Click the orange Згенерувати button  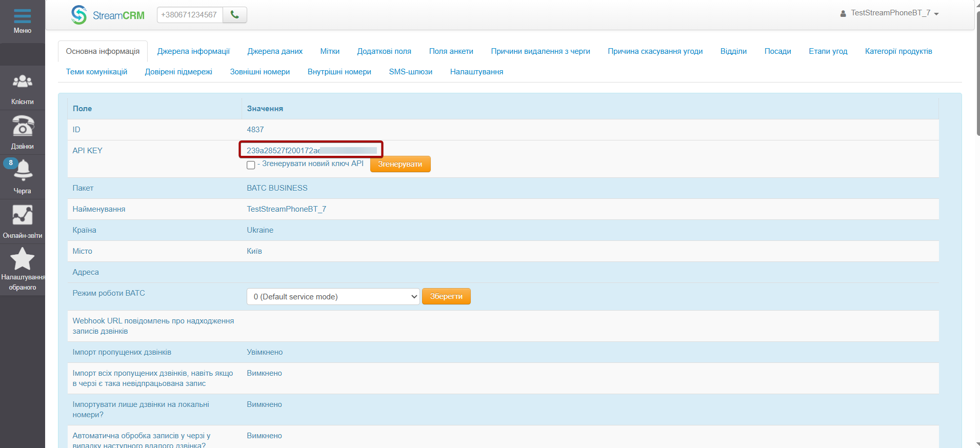pos(400,164)
